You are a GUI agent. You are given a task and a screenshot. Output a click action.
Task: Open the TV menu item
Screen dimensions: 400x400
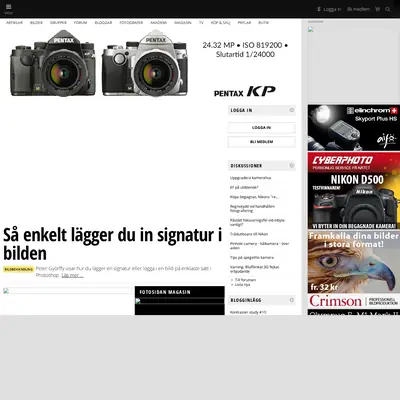click(x=201, y=23)
